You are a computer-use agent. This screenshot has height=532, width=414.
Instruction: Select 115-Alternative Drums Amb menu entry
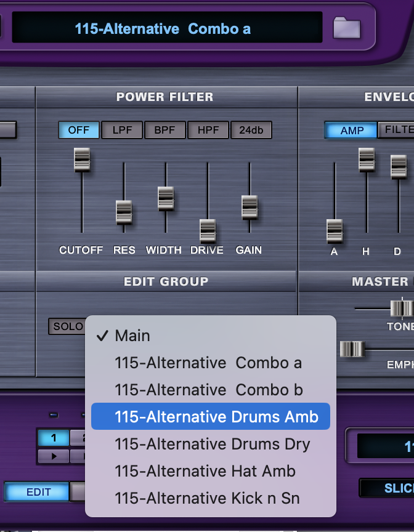click(211, 416)
